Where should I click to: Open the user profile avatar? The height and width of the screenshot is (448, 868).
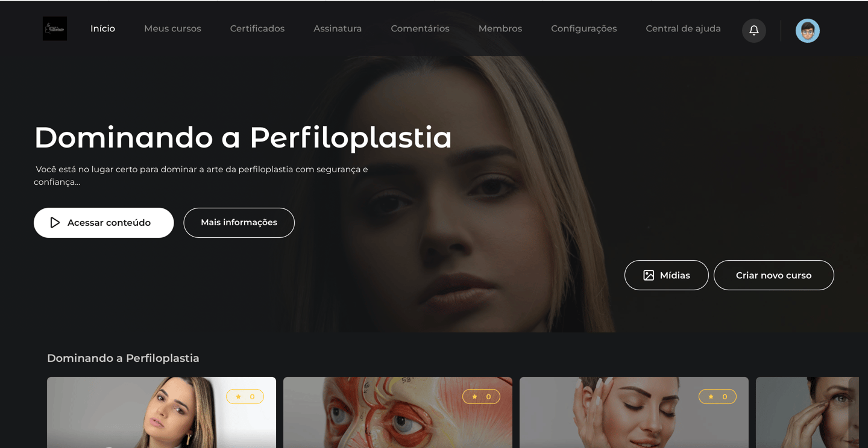[x=807, y=30]
